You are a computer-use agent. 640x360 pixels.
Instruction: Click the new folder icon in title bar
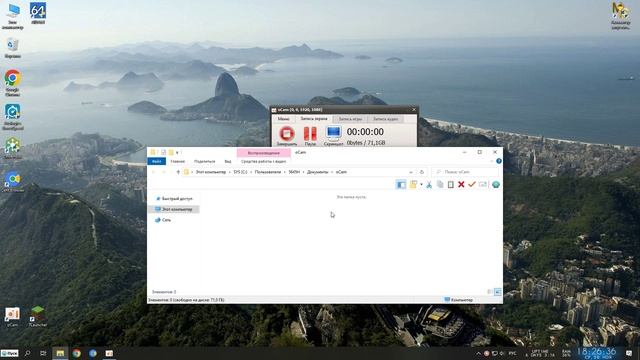pos(171,153)
